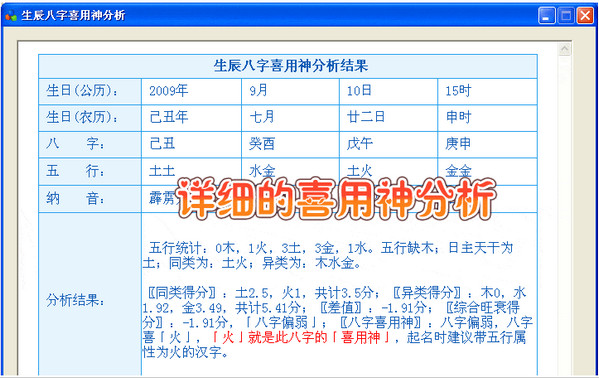
Task: Select the 15时 hour cell
Action: (487, 91)
